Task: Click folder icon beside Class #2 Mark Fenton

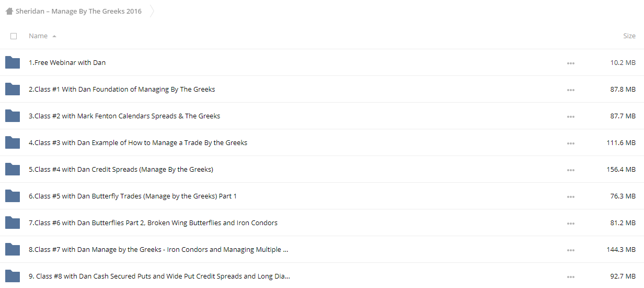Action: (13, 116)
